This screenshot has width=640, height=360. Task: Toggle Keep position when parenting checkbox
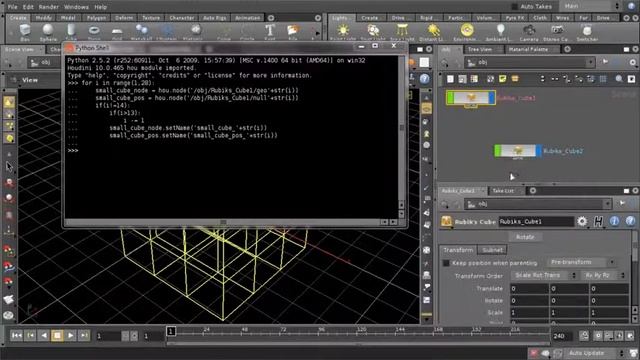(x=447, y=263)
